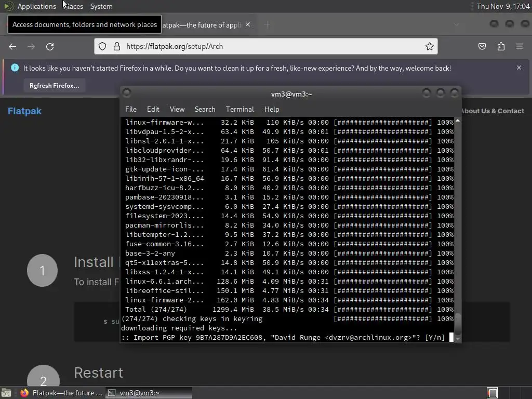Viewport: 532px width, 399px height.
Task: Click the vm3@vm3:~ terminal title bar
Action: 291,94
